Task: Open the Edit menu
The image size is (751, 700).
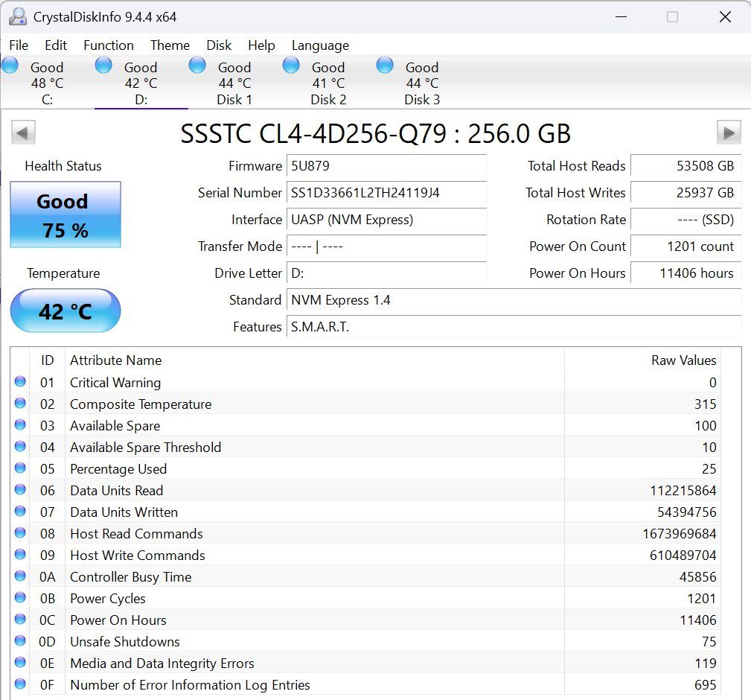Action: point(56,45)
